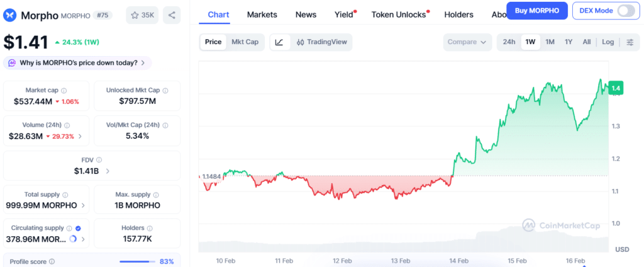Expand Circulating supply details chevron
644x267 pixels.
point(84,239)
